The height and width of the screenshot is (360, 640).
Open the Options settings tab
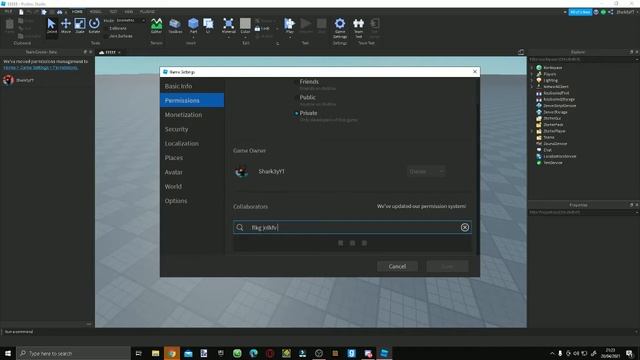(192, 201)
